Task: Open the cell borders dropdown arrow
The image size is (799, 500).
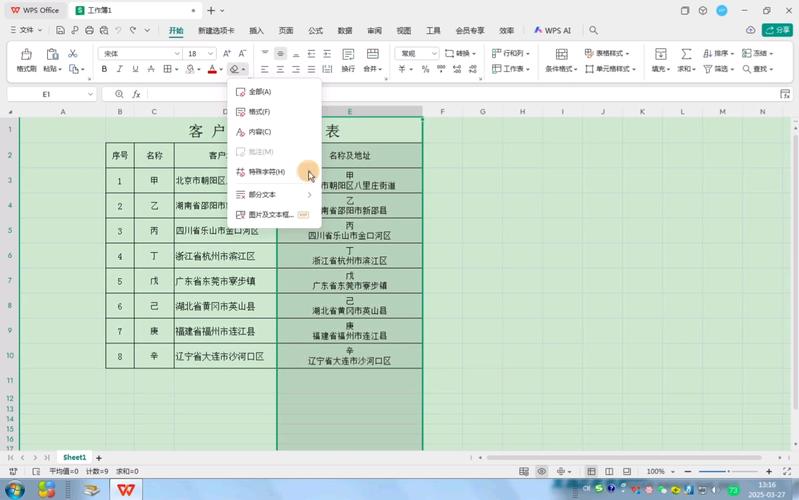Action: click(x=177, y=69)
